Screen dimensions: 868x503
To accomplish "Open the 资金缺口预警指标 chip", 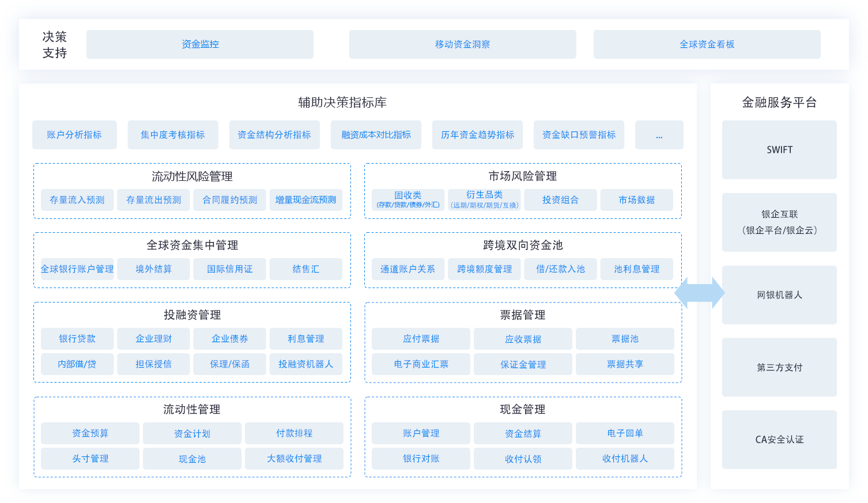I will (579, 135).
